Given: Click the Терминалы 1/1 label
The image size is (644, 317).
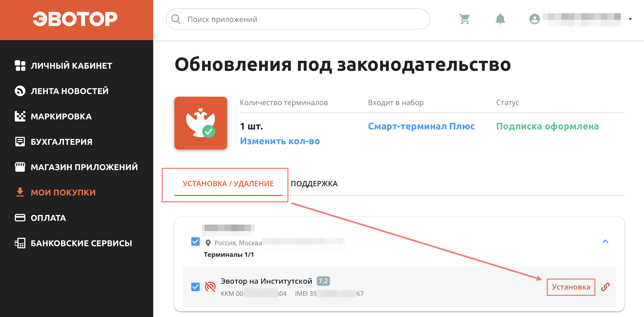Looking at the screenshot, I should pos(229,254).
